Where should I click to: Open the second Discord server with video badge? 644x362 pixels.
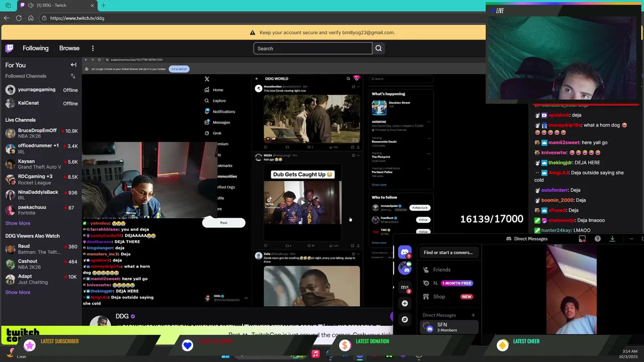click(405, 268)
